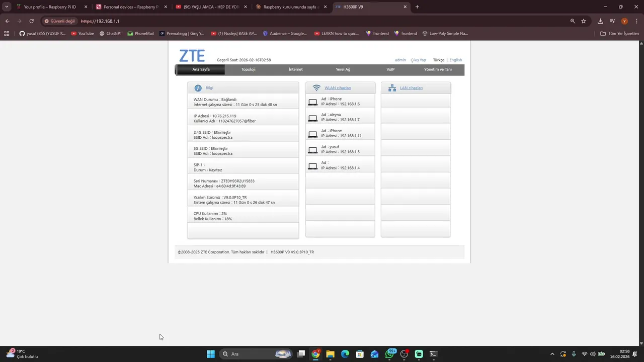Click the browser zoom magnifier icon
Screen dimensions: 644x362
coord(573,21)
